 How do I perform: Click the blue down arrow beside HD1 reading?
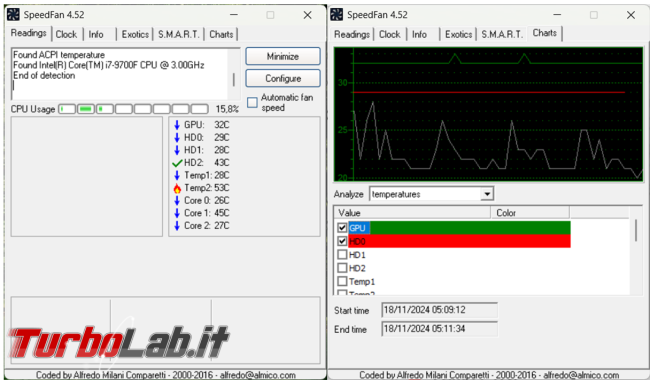coord(177,150)
